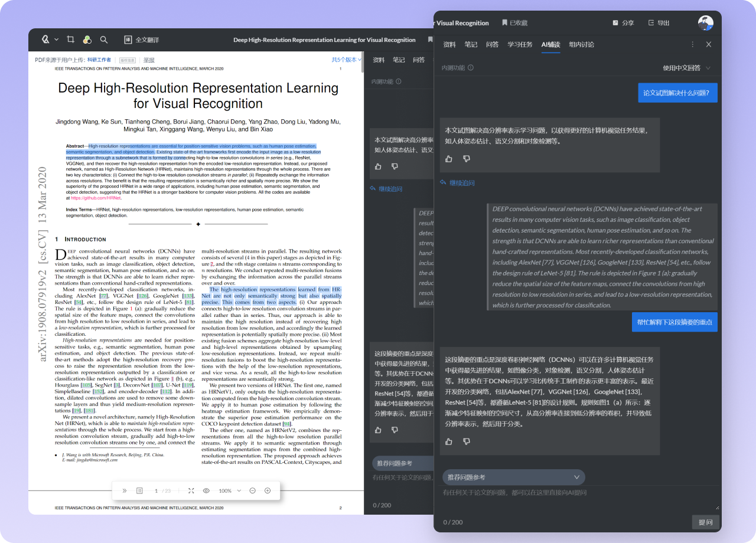Thumbs up the first AI answer
This screenshot has width=756, height=543.
click(449, 159)
